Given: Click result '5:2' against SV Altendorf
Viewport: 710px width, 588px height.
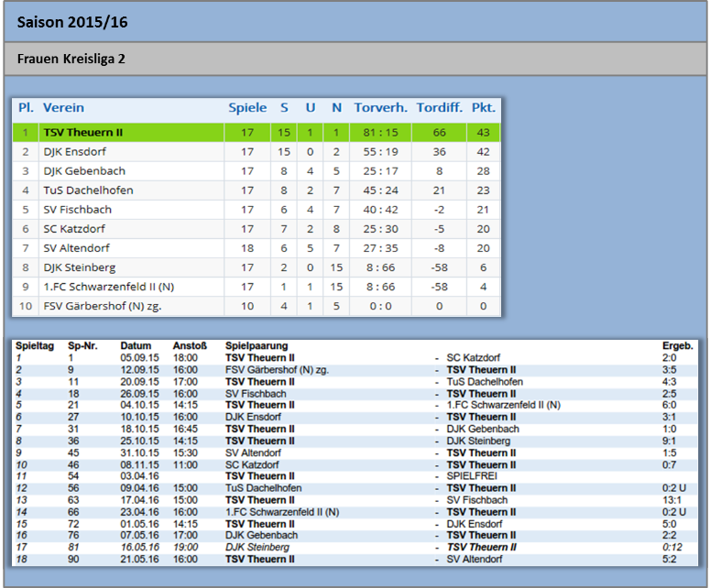Looking at the screenshot, I should tap(670, 560).
